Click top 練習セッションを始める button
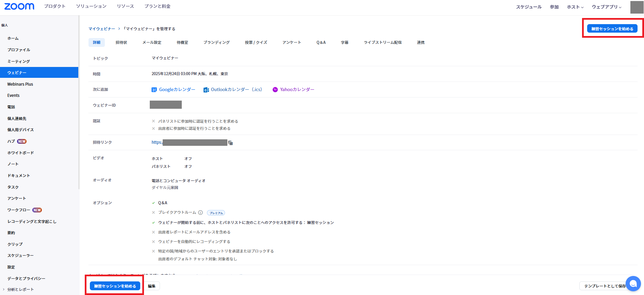Screen dimensions: 644x295 tap(612, 29)
